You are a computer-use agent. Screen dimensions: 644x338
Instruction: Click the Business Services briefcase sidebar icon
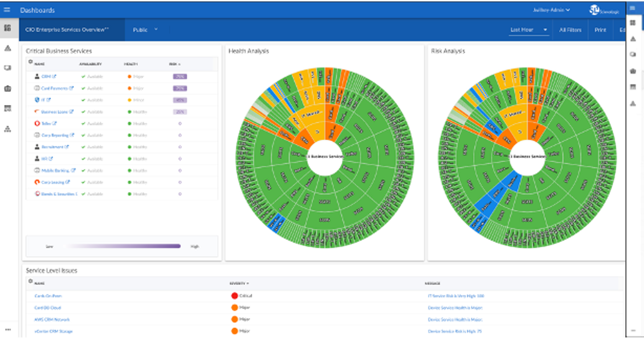point(8,88)
